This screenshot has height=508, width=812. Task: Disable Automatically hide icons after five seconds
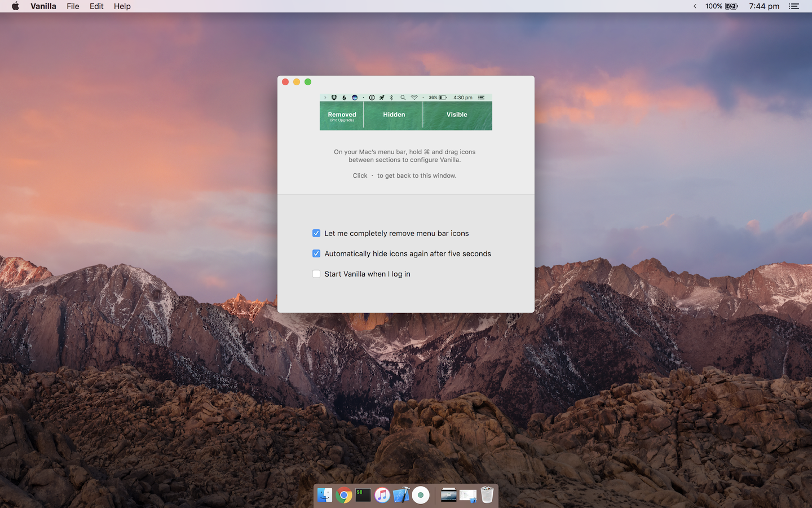click(x=316, y=253)
